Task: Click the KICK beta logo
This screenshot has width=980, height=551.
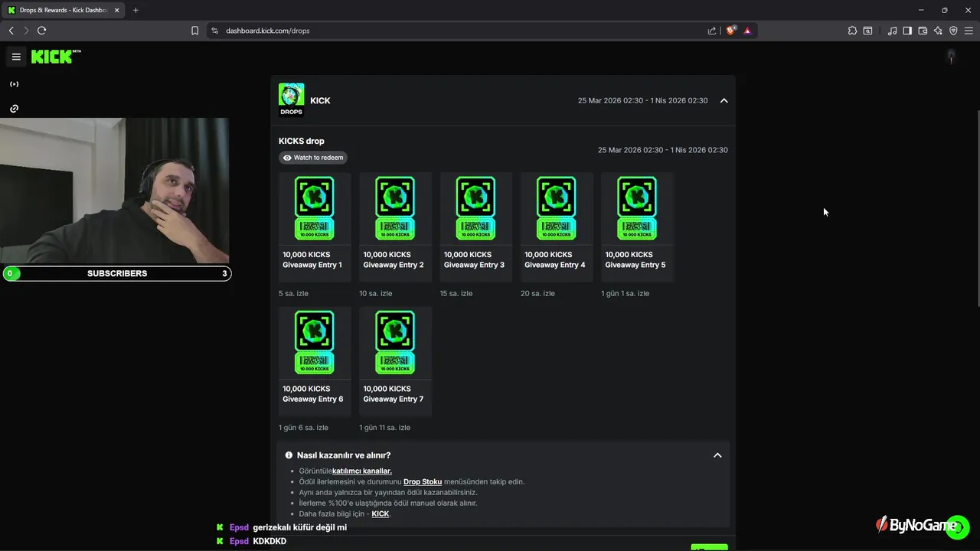Action: 56,57
